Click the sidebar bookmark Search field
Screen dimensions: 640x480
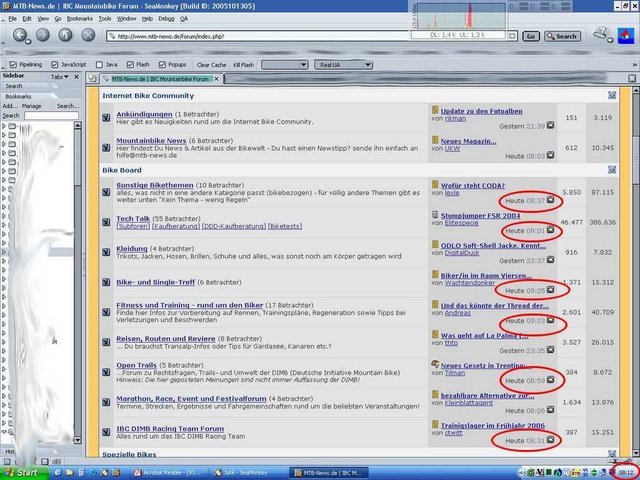(x=51, y=116)
